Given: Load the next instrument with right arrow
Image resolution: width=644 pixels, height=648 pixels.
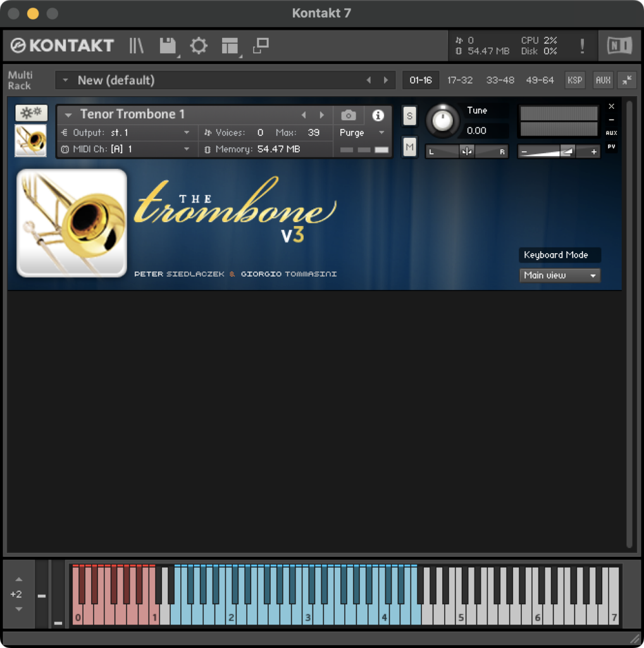Looking at the screenshot, I should (322, 115).
